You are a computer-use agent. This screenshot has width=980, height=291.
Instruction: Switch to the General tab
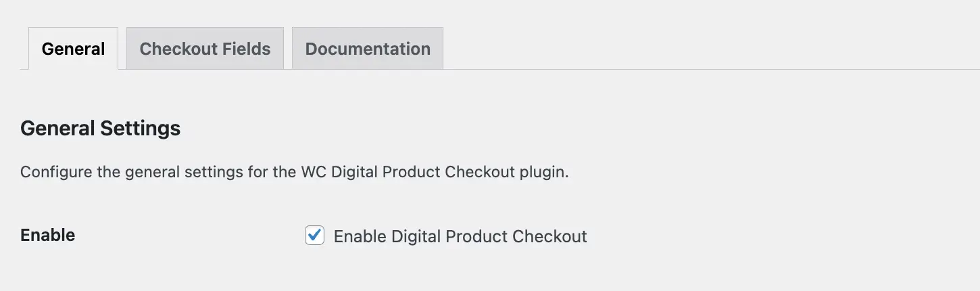(x=73, y=49)
